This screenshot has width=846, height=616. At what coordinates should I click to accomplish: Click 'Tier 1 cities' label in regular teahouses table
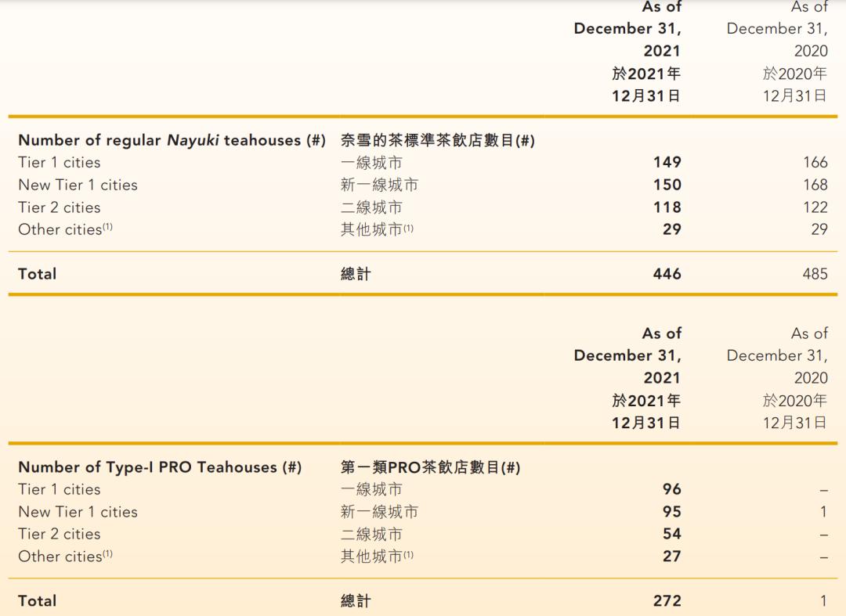point(60,162)
